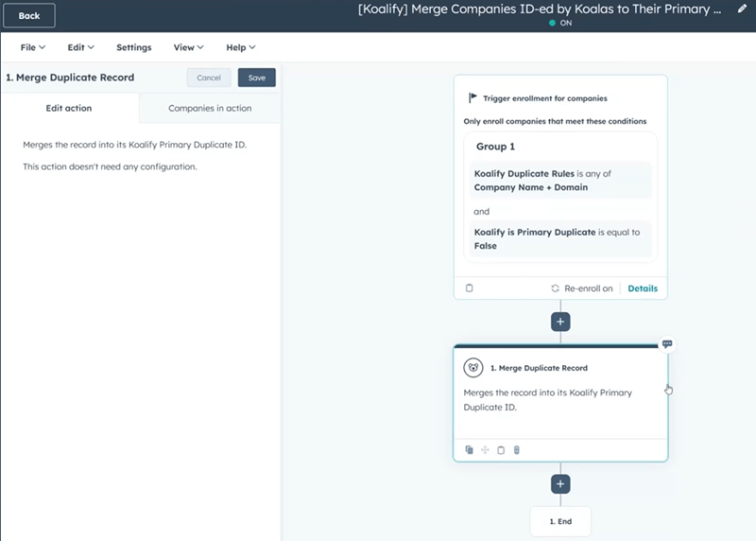Click the side panel Merge Duplicate Record heading
Screen dimensions: 756x541
[x=70, y=78]
